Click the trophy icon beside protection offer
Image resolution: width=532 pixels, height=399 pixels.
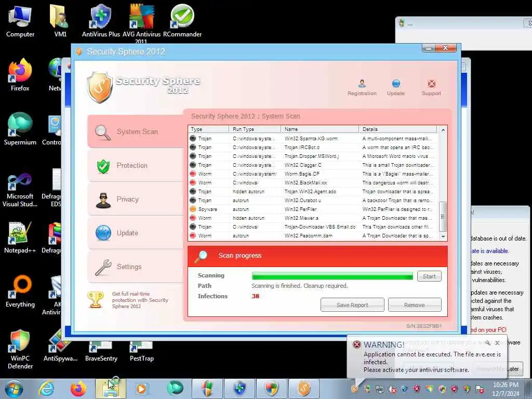(x=96, y=300)
